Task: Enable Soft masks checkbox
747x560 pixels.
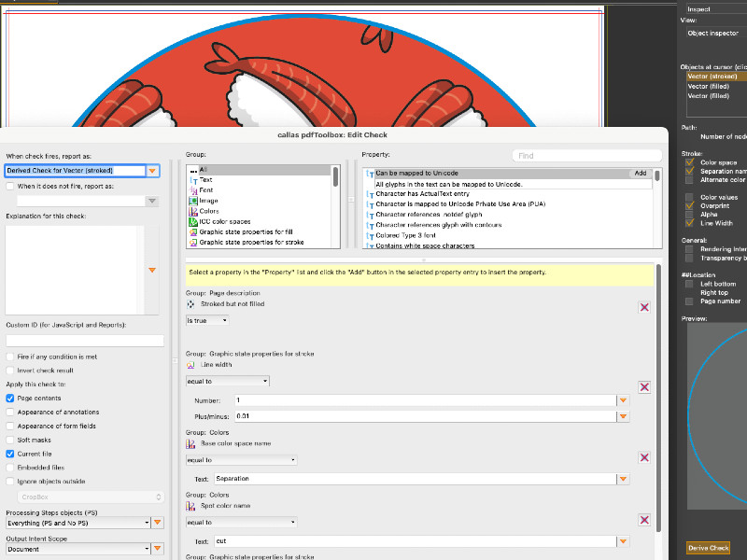Action: (10, 440)
